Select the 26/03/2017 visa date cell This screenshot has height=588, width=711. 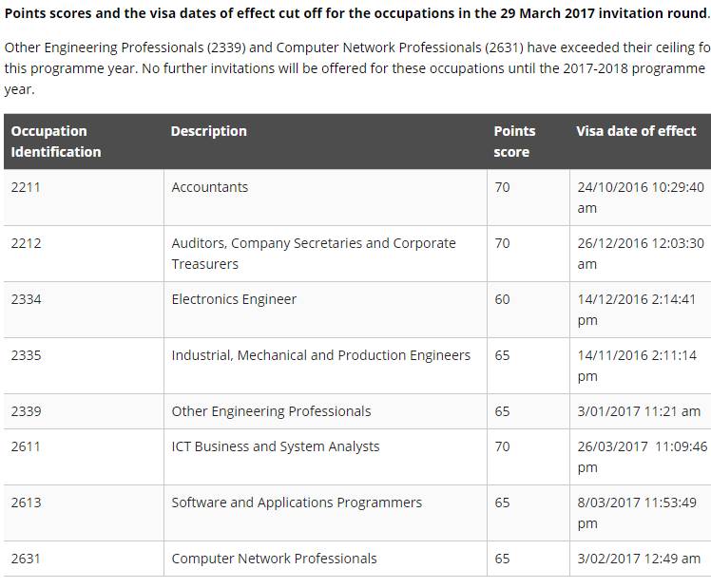[x=642, y=456]
